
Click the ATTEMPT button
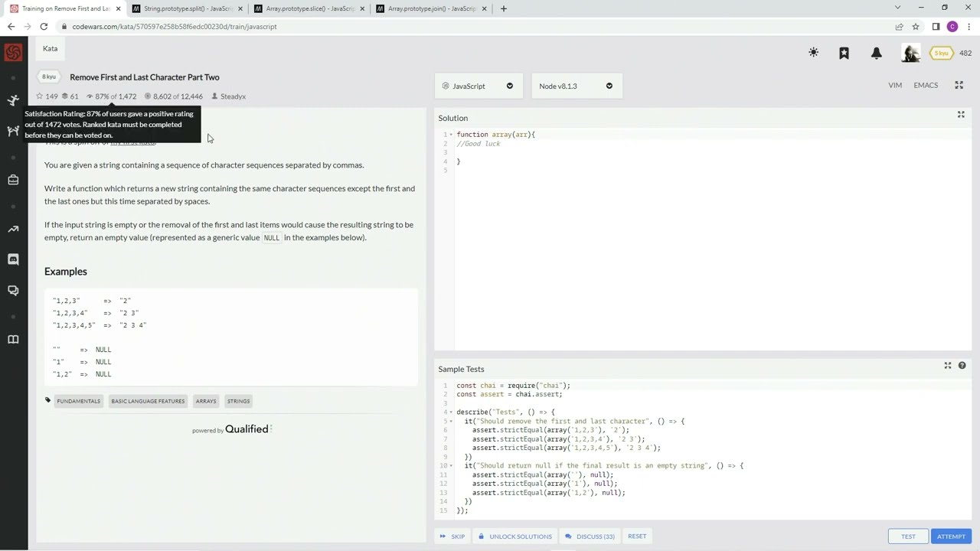[951, 536]
